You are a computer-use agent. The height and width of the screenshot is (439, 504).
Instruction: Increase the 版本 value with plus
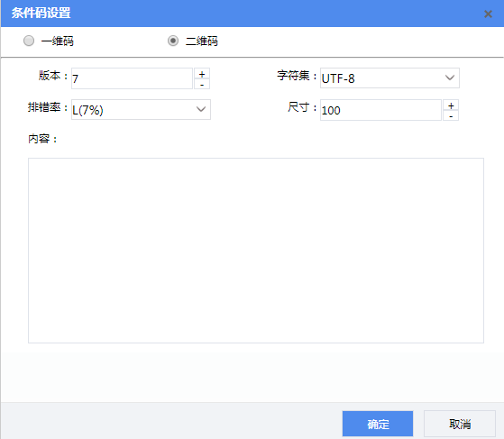tap(202, 74)
